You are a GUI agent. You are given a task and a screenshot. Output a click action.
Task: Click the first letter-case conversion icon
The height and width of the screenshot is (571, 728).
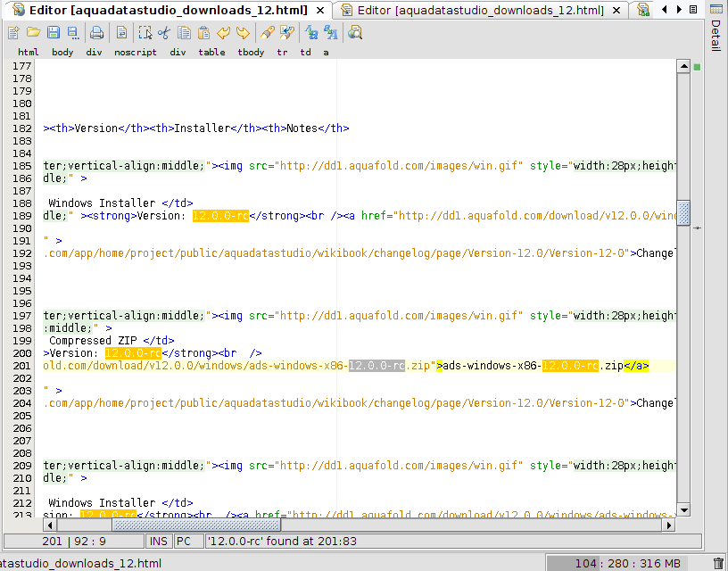311,32
